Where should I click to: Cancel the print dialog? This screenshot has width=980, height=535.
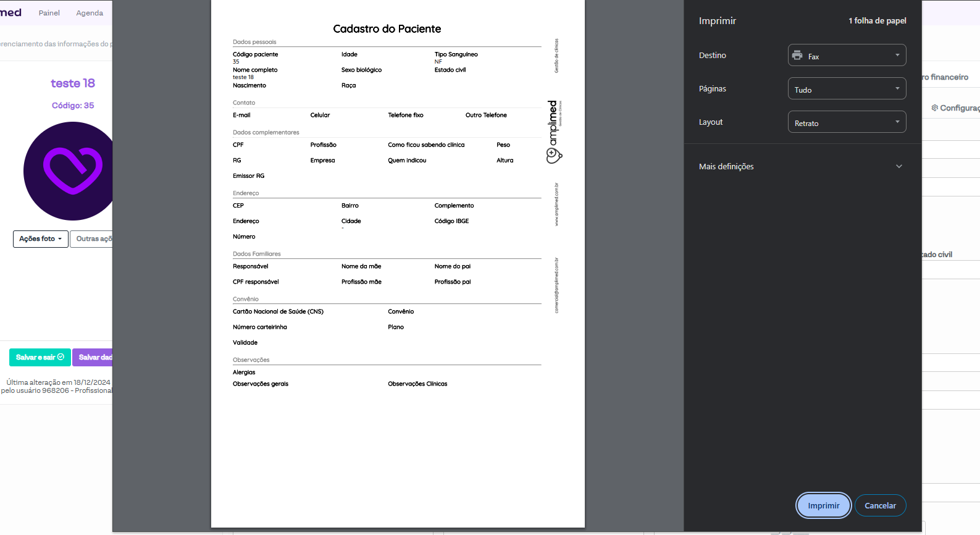(x=880, y=505)
